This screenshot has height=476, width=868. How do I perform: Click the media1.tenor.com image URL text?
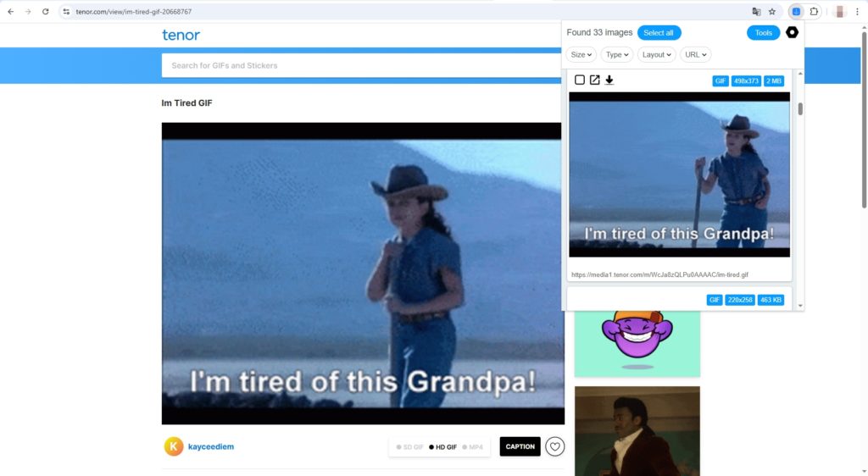click(x=659, y=274)
